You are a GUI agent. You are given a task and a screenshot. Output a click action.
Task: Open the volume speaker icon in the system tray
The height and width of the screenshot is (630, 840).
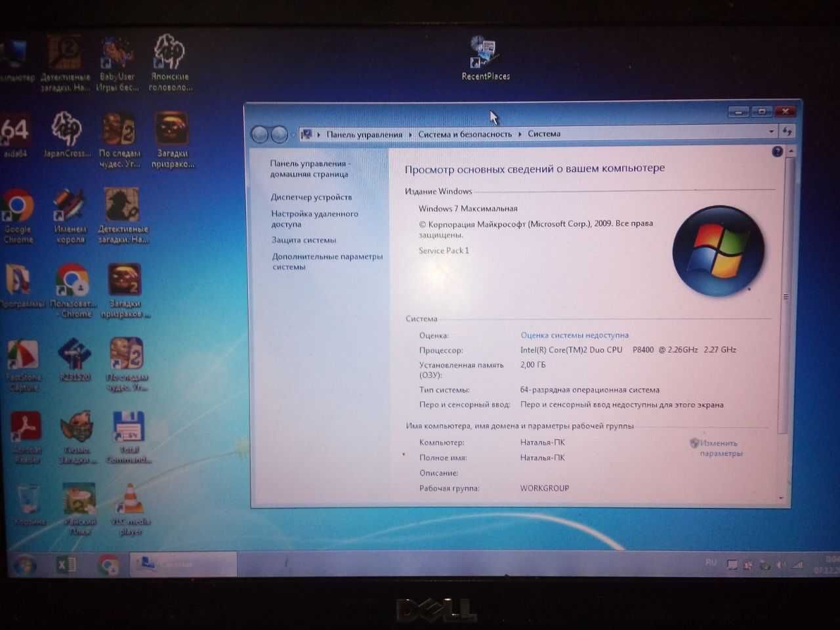click(x=781, y=564)
